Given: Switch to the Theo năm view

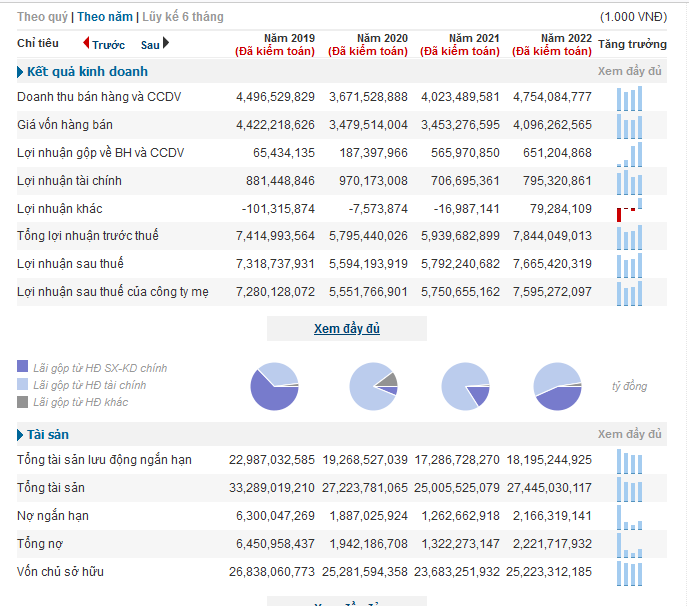Looking at the screenshot, I should point(105,17).
